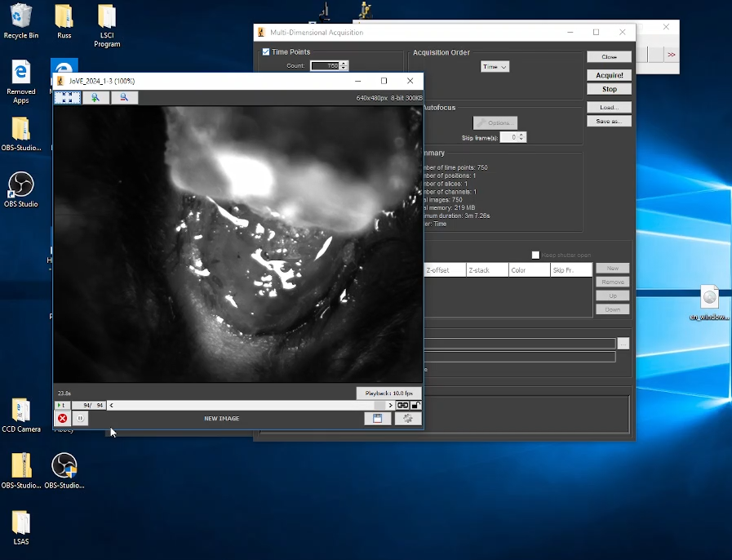This screenshot has width=732, height=560.
Task: Pause the acquisition in viewer
Action: pyautogui.click(x=80, y=419)
